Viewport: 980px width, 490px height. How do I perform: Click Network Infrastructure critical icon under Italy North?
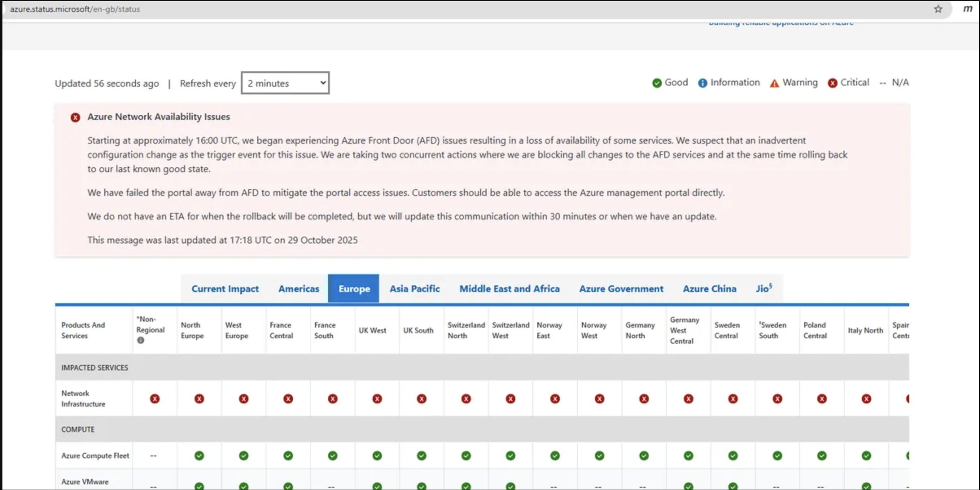click(866, 399)
